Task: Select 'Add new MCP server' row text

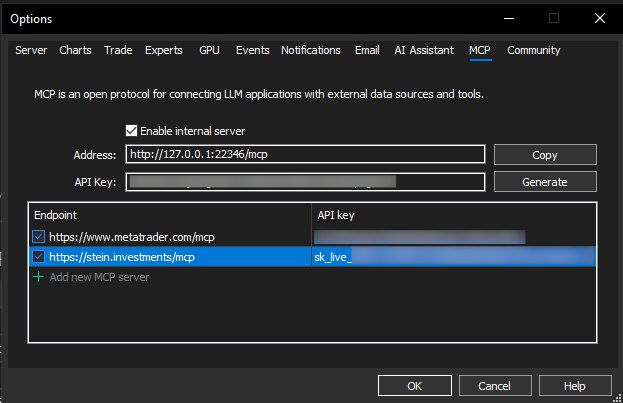Action: point(99,277)
